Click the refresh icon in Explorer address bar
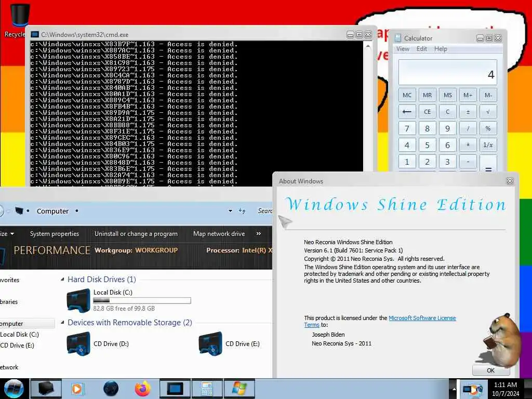532x399 pixels. point(242,211)
